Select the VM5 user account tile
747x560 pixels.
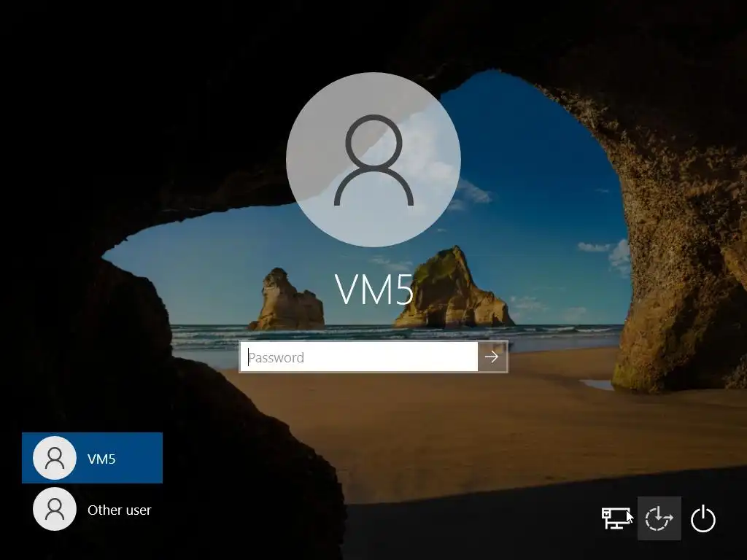click(x=93, y=458)
